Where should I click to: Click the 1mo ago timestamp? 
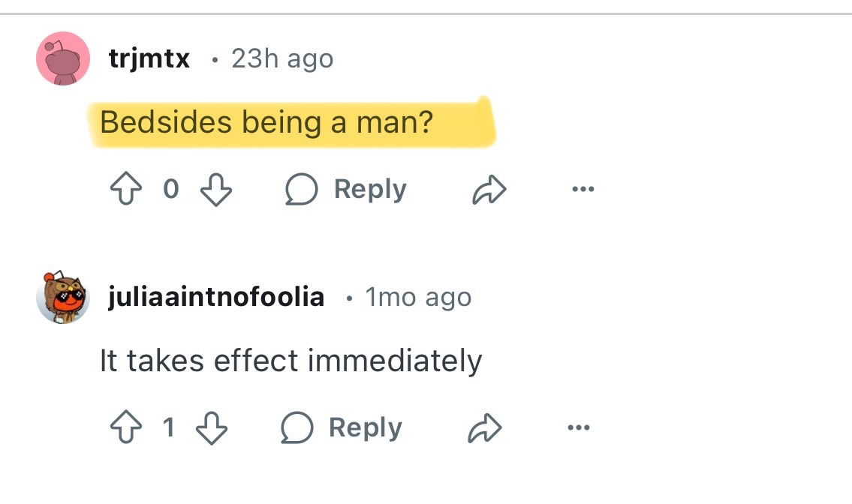click(418, 298)
